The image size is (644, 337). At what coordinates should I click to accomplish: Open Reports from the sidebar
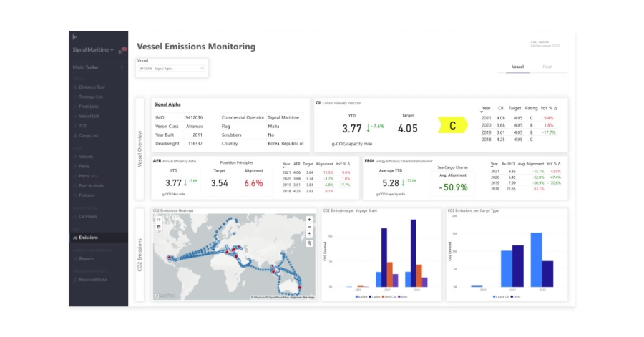[x=86, y=258]
